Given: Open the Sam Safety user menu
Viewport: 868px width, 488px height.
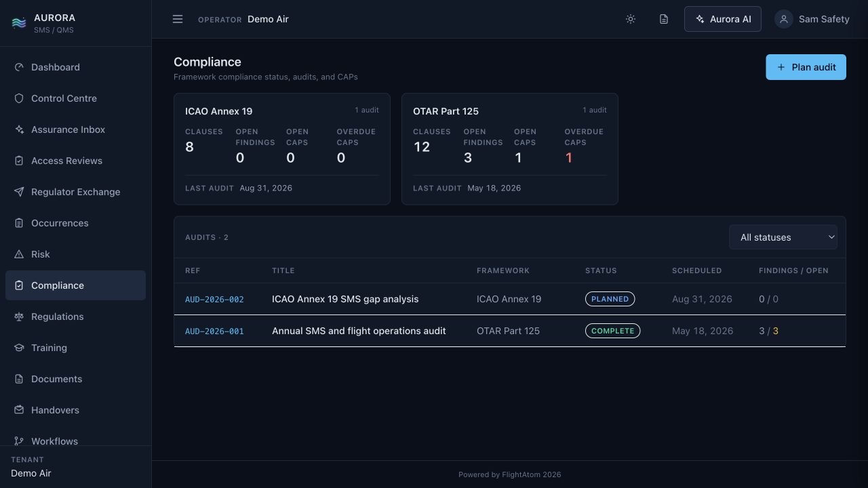Looking at the screenshot, I should click(812, 19).
